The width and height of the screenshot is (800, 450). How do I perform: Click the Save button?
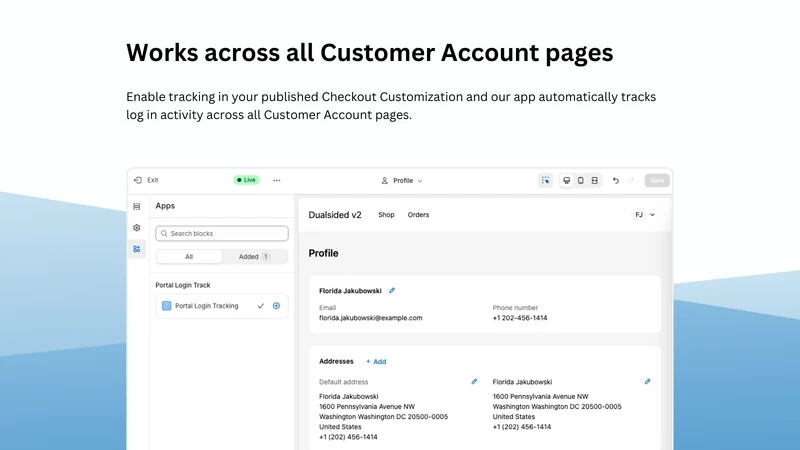pos(657,181)
